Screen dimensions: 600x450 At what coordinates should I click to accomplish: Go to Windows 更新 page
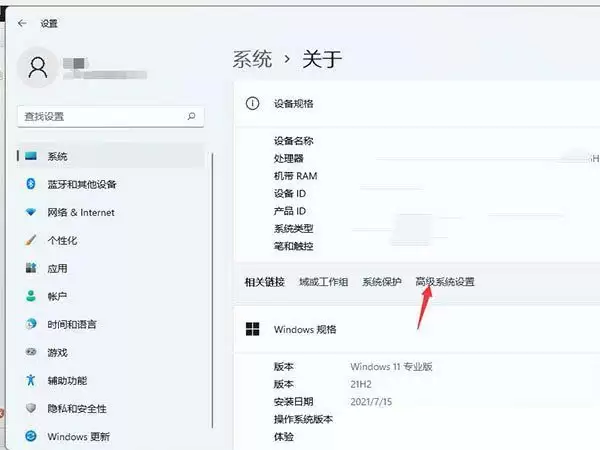[x=78, y=436]
